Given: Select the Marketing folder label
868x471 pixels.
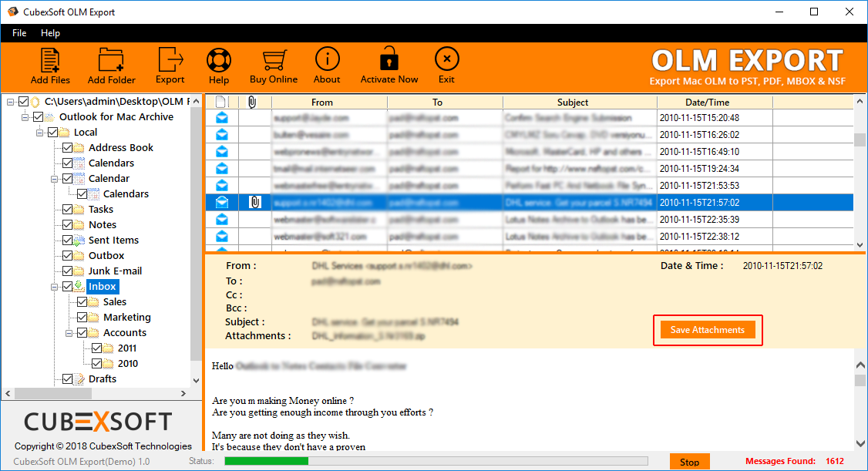Looking at the screenshot, I should point(126,317).
